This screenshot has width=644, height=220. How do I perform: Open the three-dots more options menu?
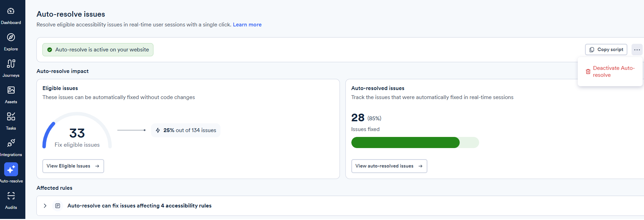[637, 50]
